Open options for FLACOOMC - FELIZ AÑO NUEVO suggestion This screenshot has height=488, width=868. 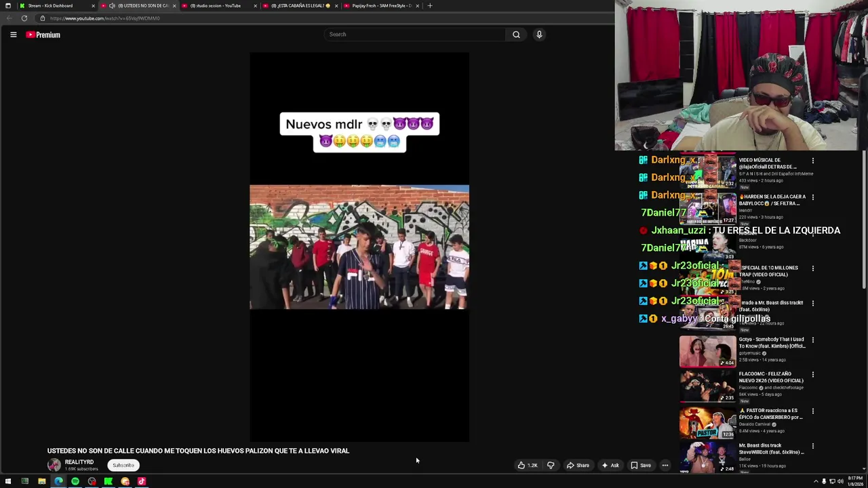tap(813, 375)
